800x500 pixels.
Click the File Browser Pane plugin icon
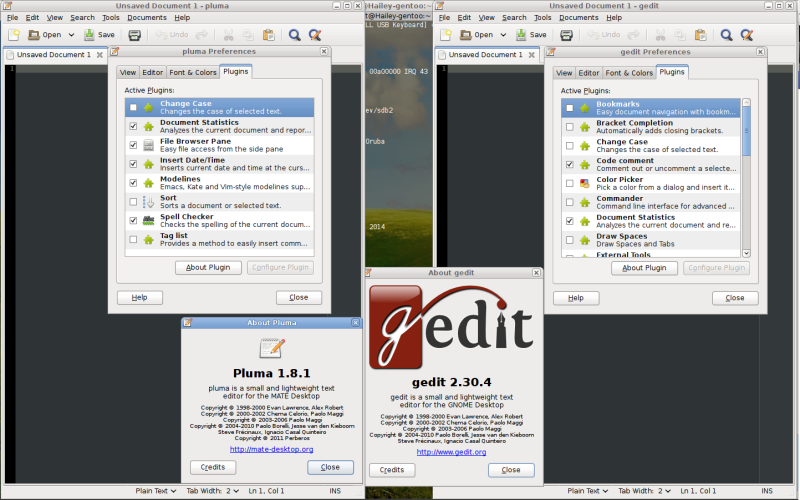coord(148,145)
